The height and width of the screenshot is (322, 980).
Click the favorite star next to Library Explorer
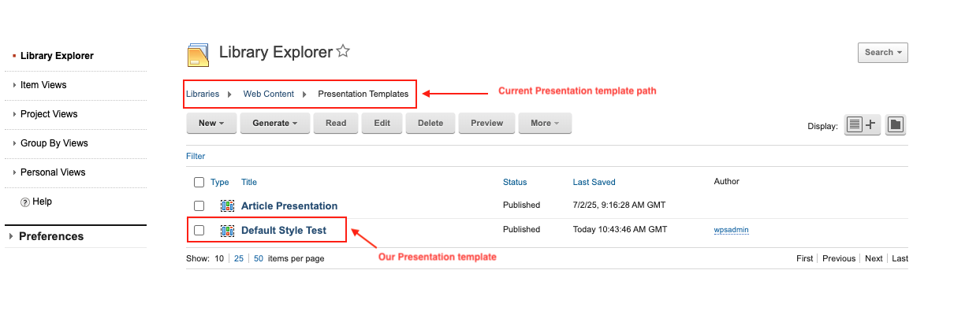click(343, 52)
